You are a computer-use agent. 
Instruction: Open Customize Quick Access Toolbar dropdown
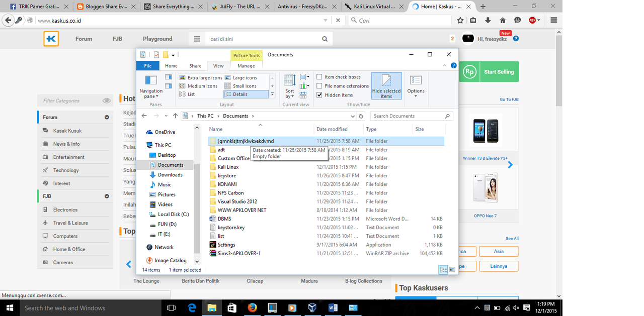click(173, 55)
